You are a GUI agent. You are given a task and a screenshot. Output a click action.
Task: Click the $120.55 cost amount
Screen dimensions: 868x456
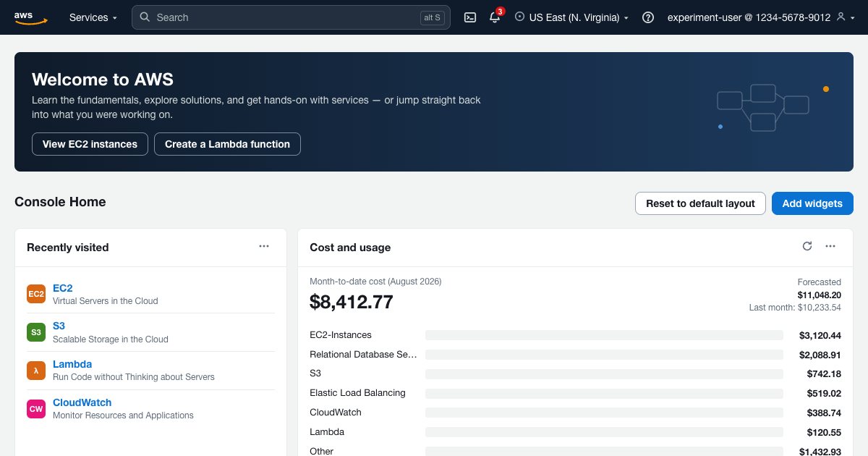click(x=825, y=432)
